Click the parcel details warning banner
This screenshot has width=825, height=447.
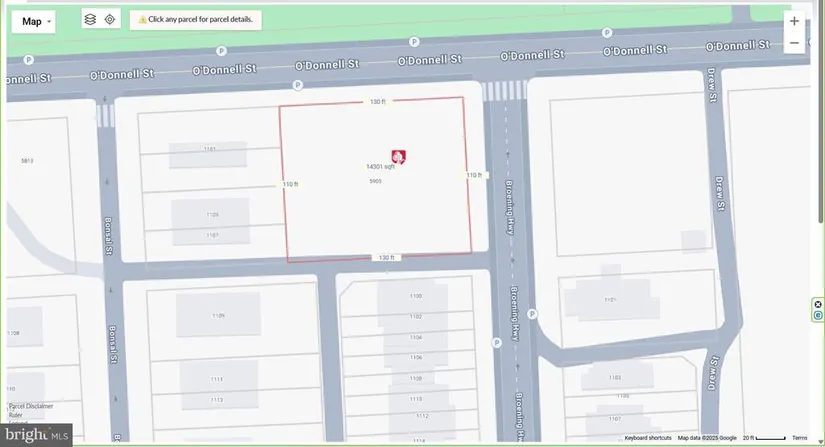tap(196, 19)
